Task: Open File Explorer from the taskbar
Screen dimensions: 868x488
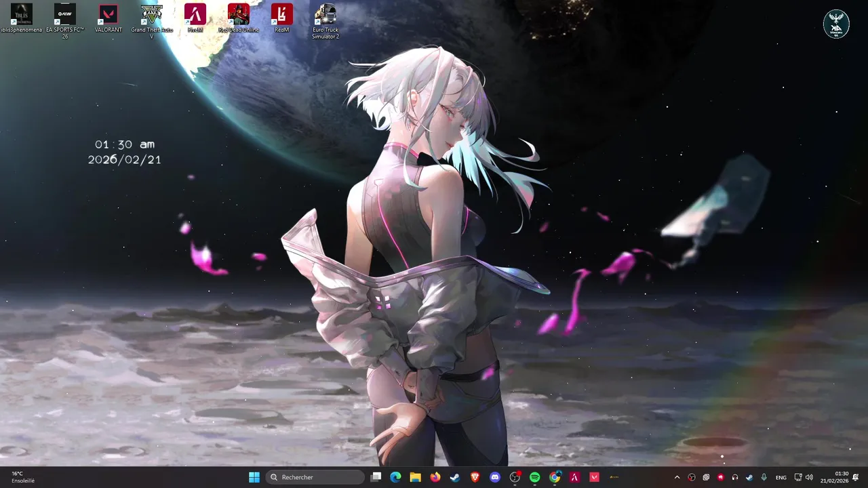Action: pyautogui.click(x=415, y=477)
